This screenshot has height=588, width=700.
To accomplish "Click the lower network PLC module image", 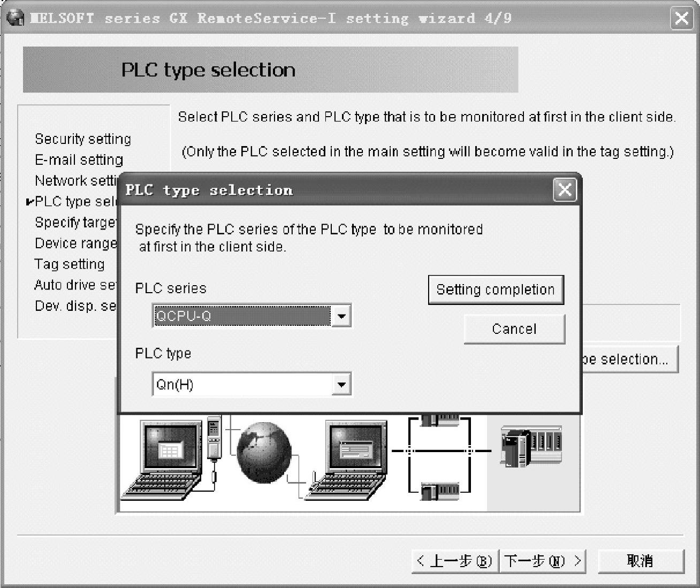I will [x=440, y=491].
